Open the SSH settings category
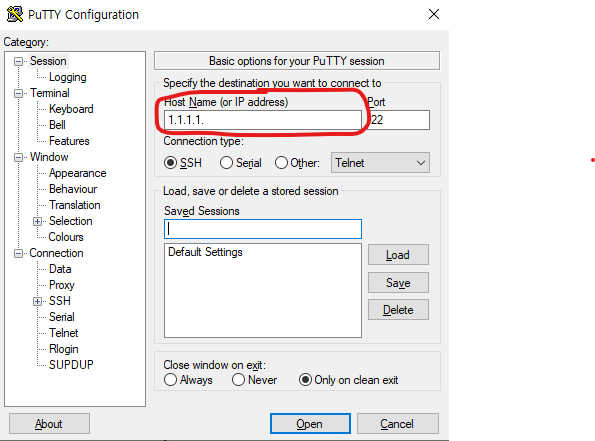595x441 pixels. [x=60, y=301]
